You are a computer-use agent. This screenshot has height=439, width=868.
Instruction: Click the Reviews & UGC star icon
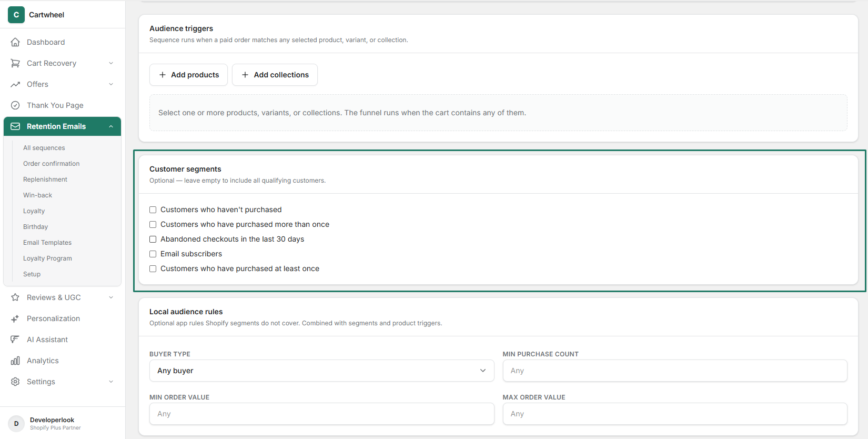pyautogui.click(x=15, y=297)
